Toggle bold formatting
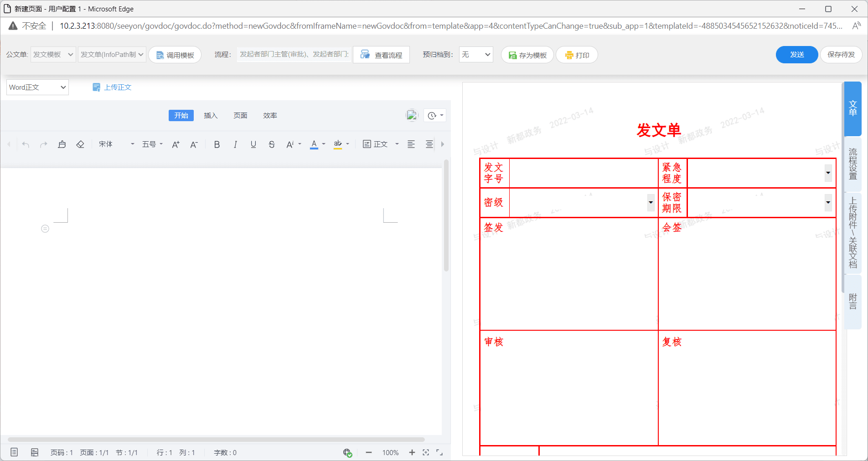This screenshot has width=868, height=461. point(217,144)
